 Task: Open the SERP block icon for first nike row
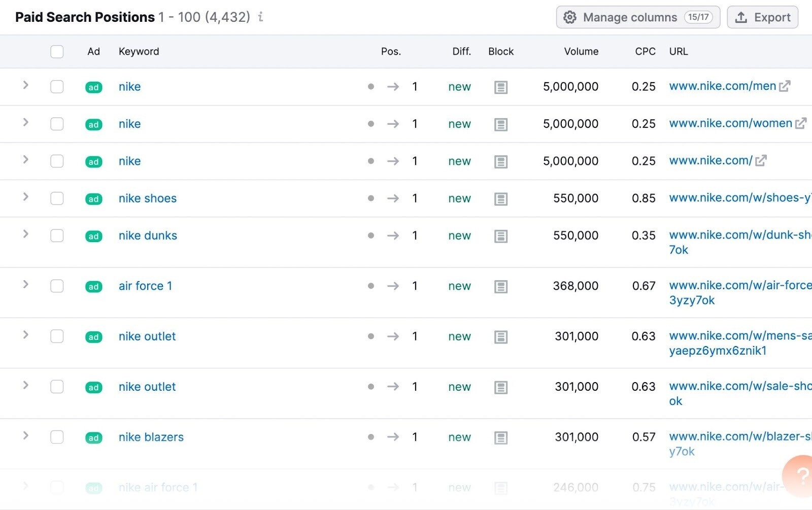click(x=500, y=87)
